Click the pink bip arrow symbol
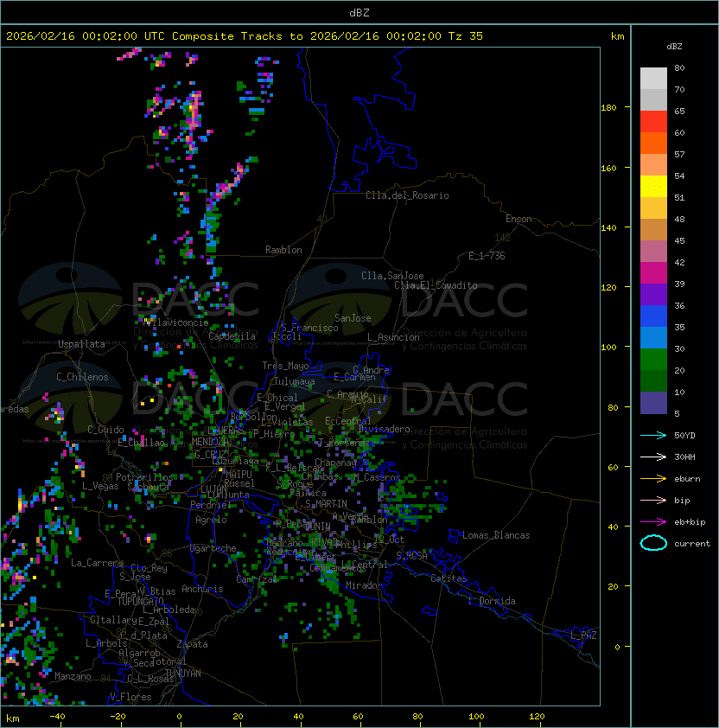 tap(653, 500)
